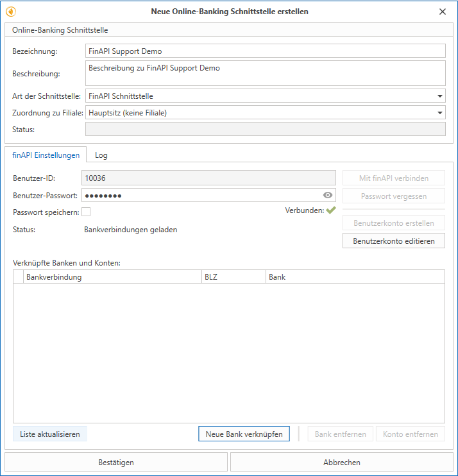
Task: Click the green Verbunden checkmark icon
Action: (x=331, y=210)
